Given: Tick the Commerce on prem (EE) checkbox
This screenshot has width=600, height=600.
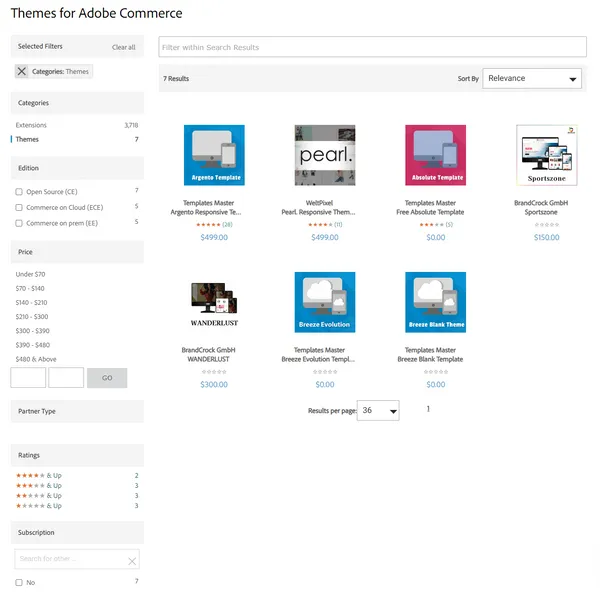Looking at the screenshot, I should pyautogui.click(x=19, y=223).
